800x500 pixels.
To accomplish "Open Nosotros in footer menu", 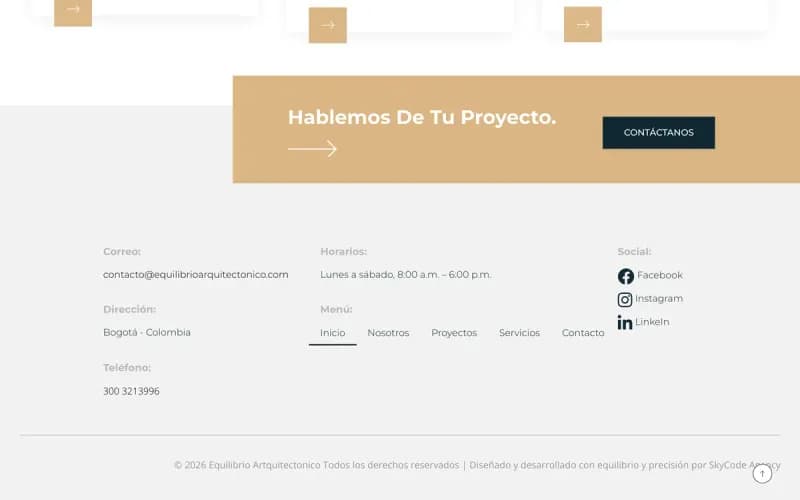I will point(388,333).
